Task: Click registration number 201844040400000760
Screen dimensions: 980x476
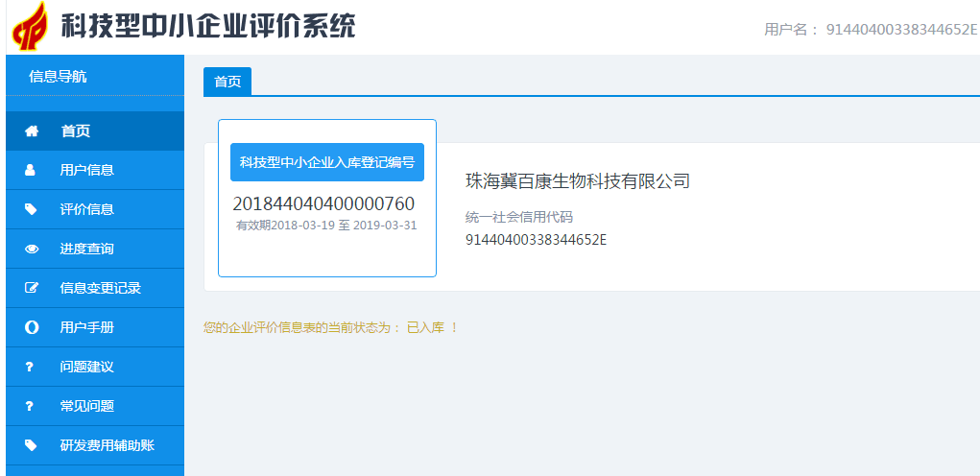Action: (323, 203)
